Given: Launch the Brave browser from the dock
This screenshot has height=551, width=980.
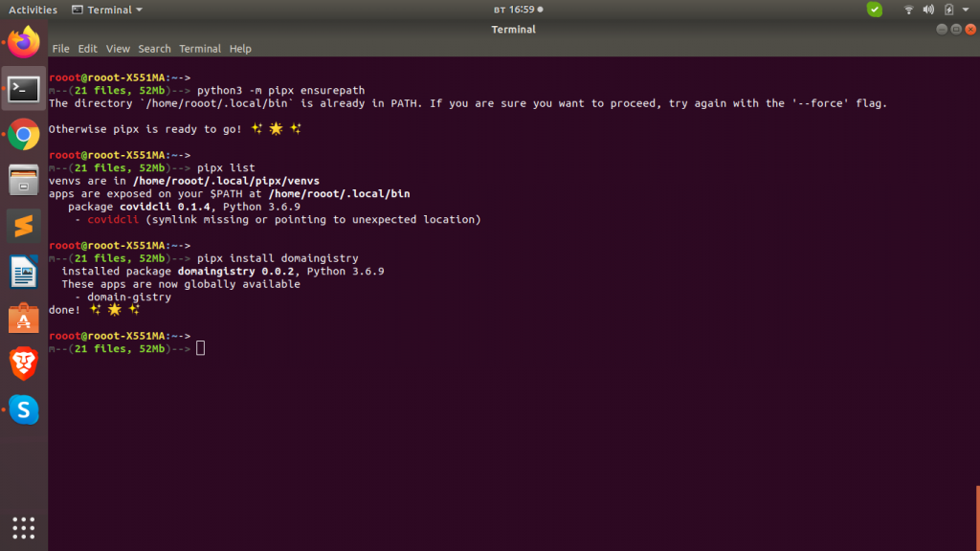Looking at the screenshot, I should [22, 364].
